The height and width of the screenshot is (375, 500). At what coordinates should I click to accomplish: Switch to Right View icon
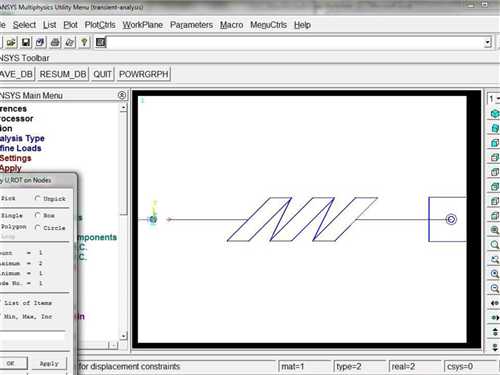click(495, 157)
